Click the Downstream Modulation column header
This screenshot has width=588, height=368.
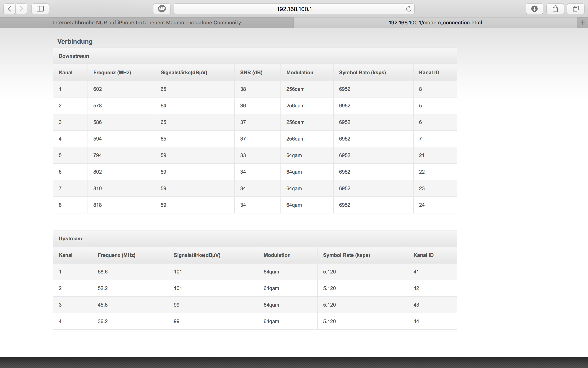click(300, 72)
